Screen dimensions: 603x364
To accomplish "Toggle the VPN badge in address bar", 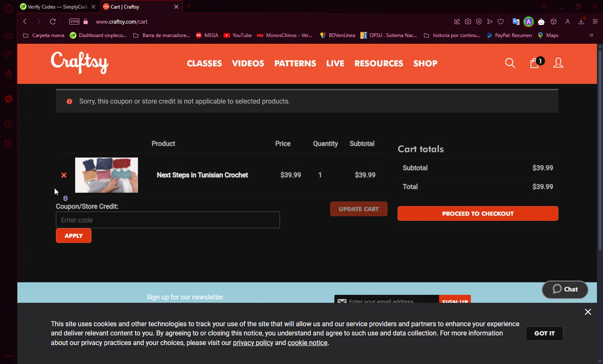I will pyautogui.click(x=74, y=22).
